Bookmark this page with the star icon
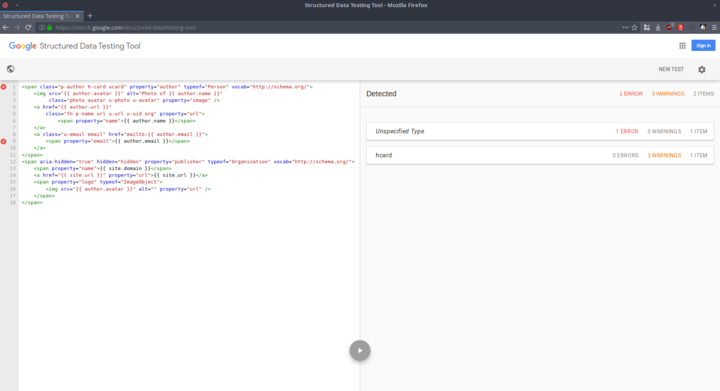 tap(635, 28)
